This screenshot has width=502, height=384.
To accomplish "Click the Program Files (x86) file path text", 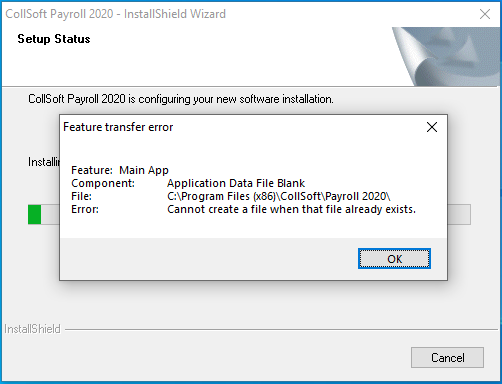I will coord(279,196).
